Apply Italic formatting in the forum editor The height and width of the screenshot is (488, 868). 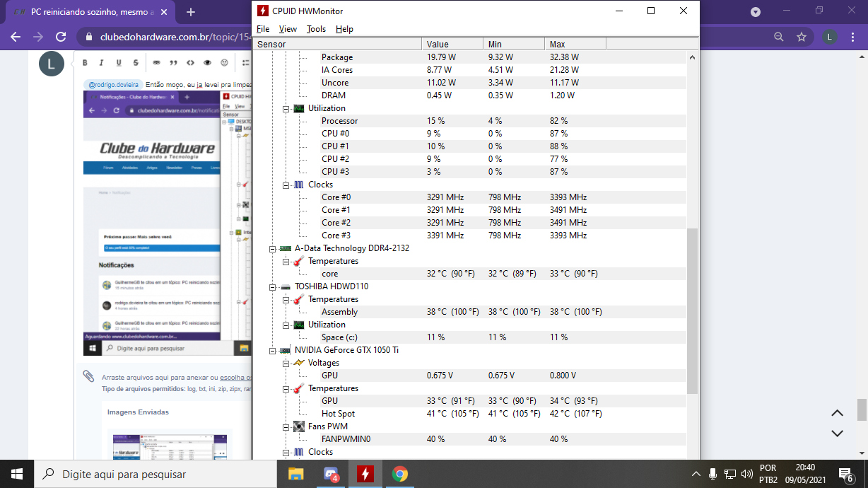click(101, 63)
